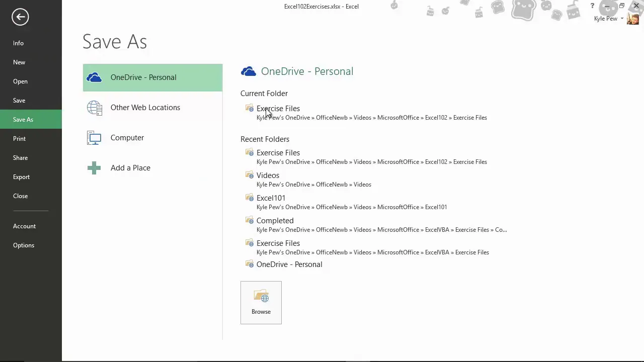Click the OneDrive - Personal heading
Image resolution: width=644 pixels, height=362 pixels.
(307, 71)
